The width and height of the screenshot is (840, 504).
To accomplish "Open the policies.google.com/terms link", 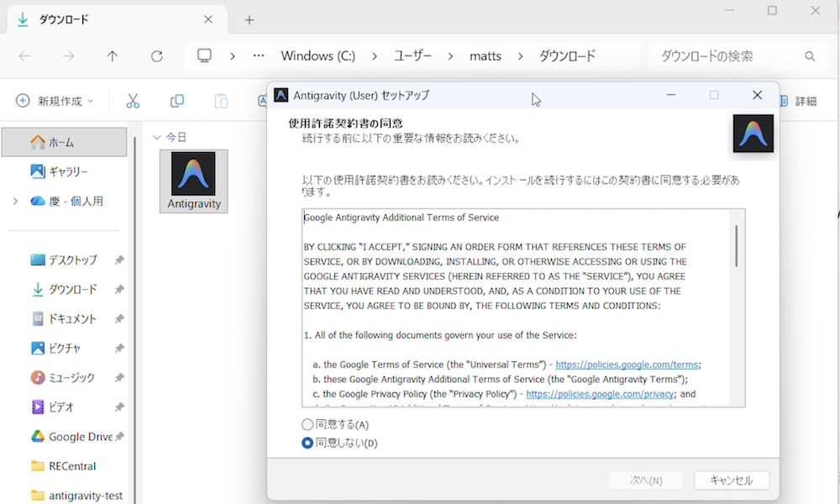I will (x=627, y=365).
